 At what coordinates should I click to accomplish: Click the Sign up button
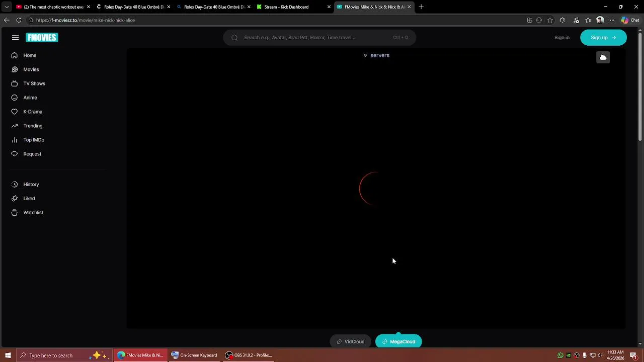pyautogui.click(x=603, y=38)
